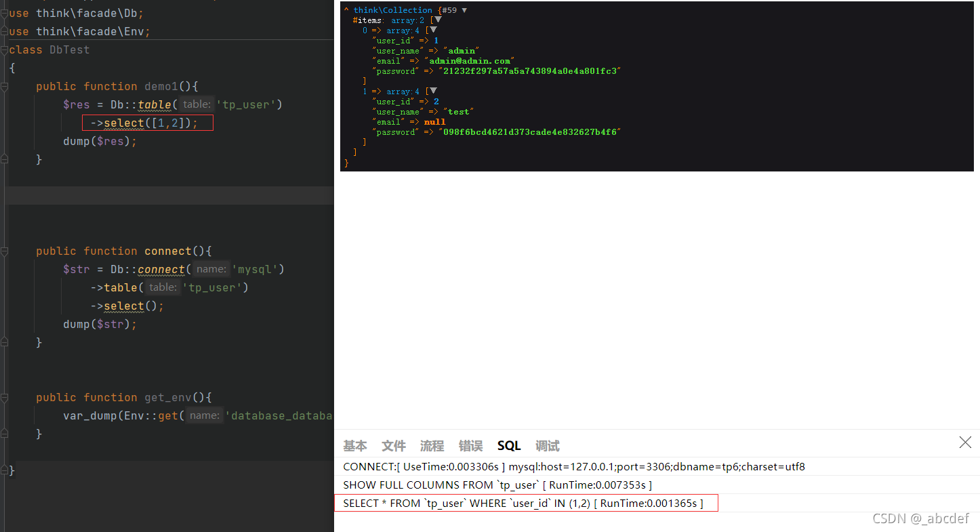Image resolution: width=980 pixels, height=532 pixels.
Task: Click the SHOW FULL COLUMNS log line
Action: tap(497, 485)
